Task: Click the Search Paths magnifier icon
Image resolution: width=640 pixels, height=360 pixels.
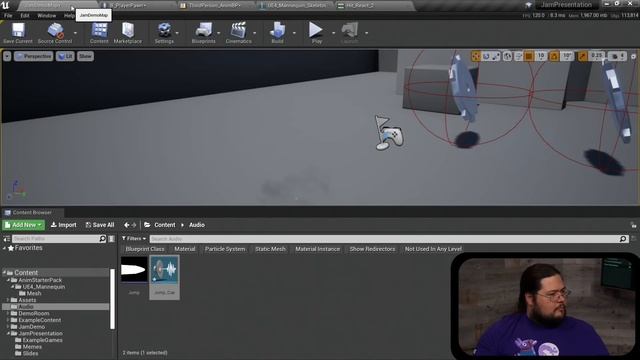Action: [x=102, y=239]
